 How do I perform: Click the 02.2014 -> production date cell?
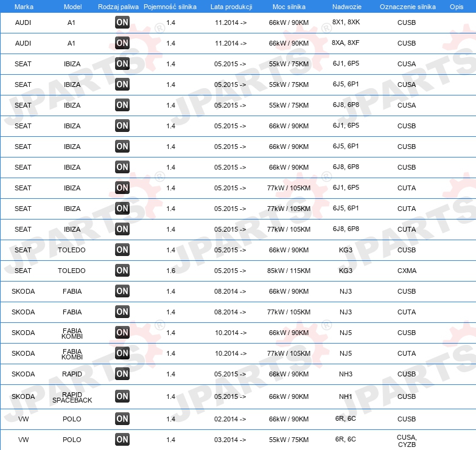coord(230,419)
